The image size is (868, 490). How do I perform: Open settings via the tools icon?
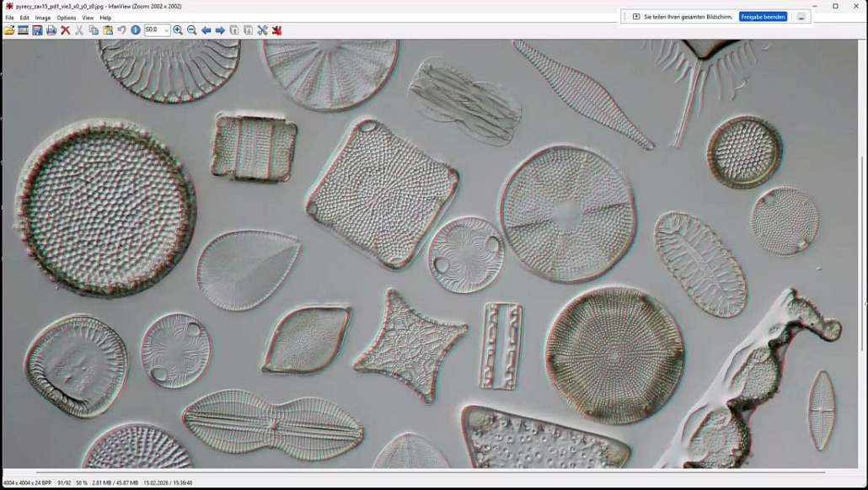tap(262, 30)
